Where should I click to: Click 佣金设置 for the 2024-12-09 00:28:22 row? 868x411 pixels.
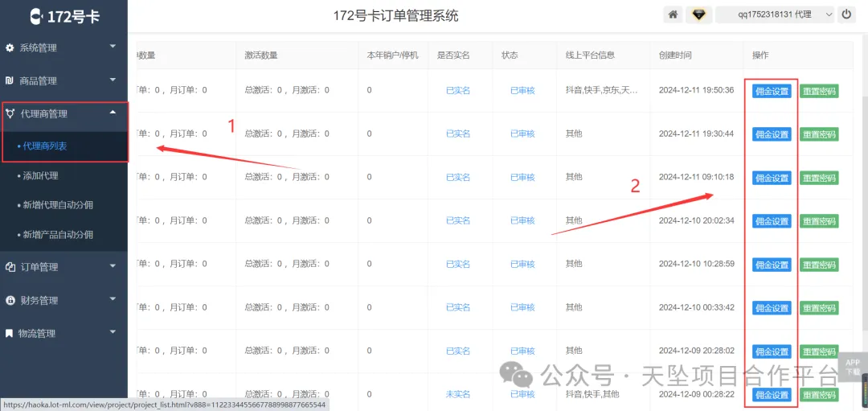click(772, 395)
